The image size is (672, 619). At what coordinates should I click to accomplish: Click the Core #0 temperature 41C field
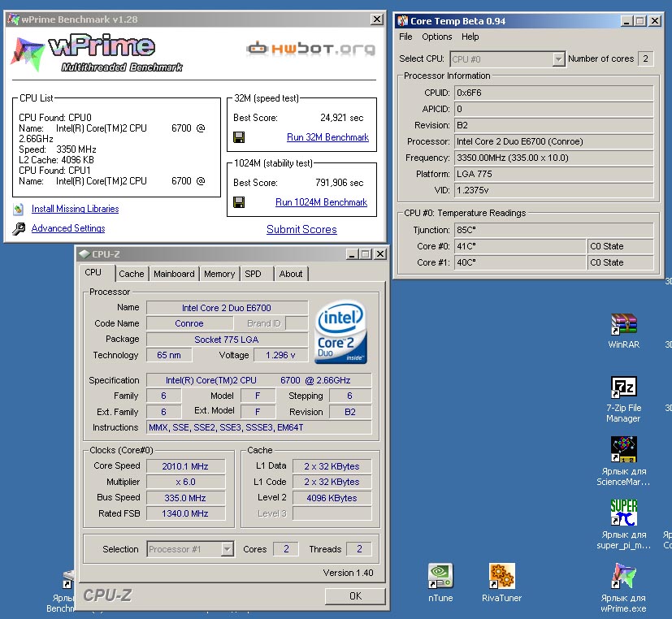point(520,246)
